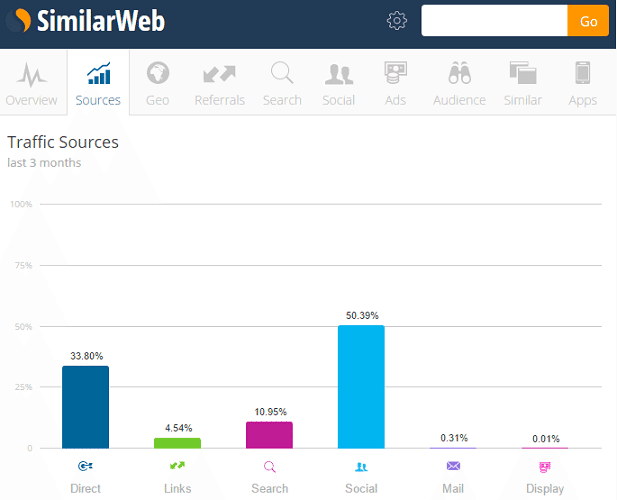Click the dark blue Direct bar
The image size is (617, 500).
[x=85, y=407]
